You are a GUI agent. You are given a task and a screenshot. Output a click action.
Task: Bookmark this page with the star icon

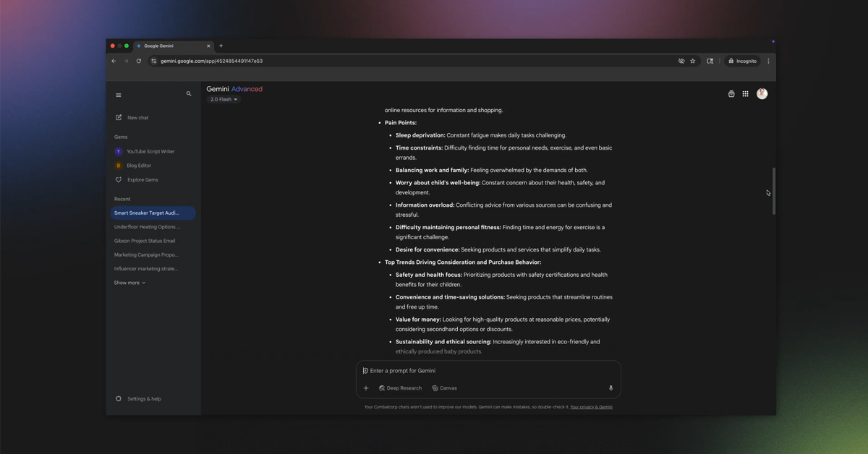693,61
